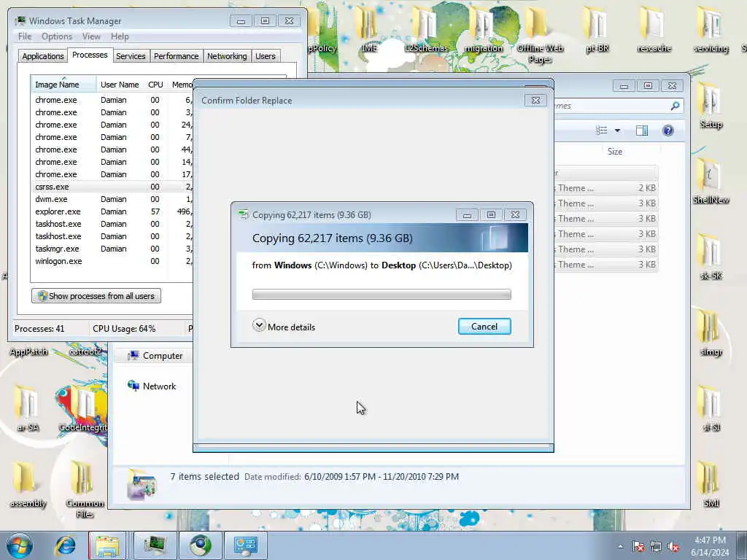Open Chrome taskbar icon
Viewport: 747px width, 560px height.
[x=200, y=545]
